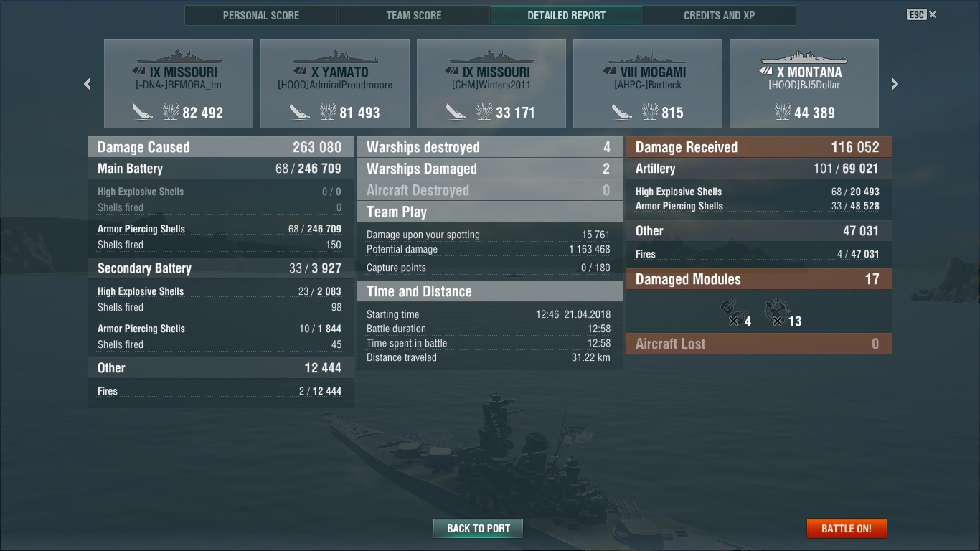Click sunk-ship icon on Yamato card
980x551 pixels.
coord(299,111)
